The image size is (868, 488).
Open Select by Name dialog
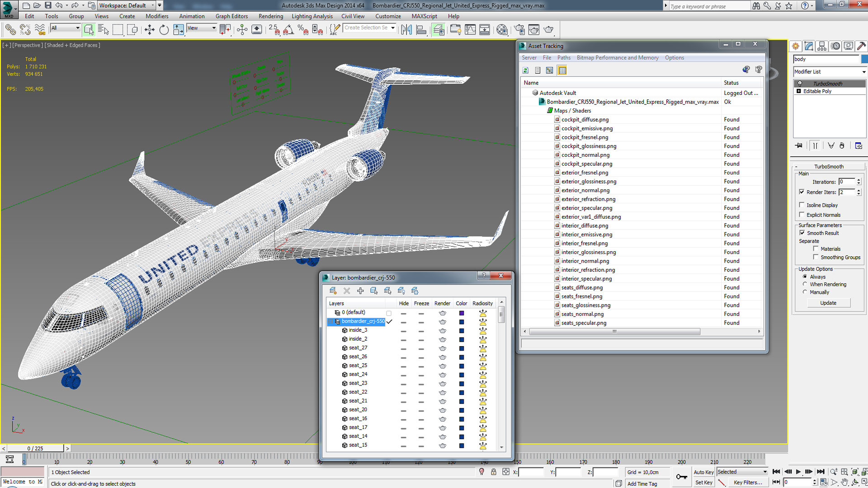tap(103, 30)
